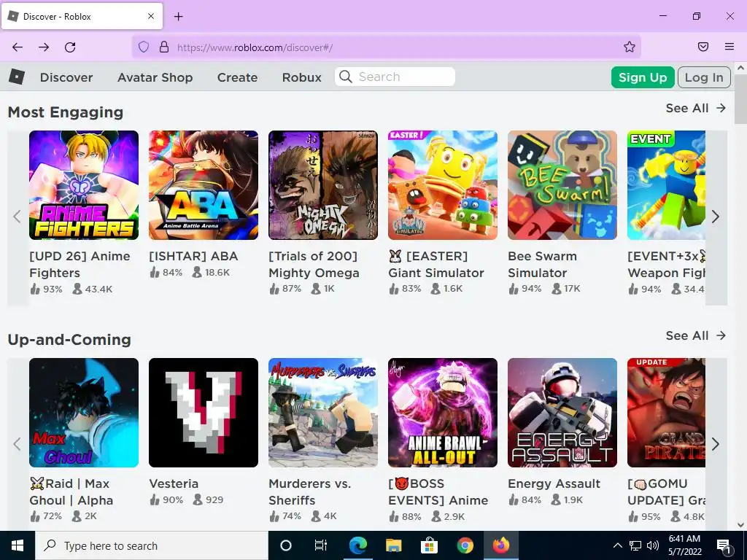Open the Energy Assault game thumbnail
Screen dimensions: 747x560
(562, 413)
